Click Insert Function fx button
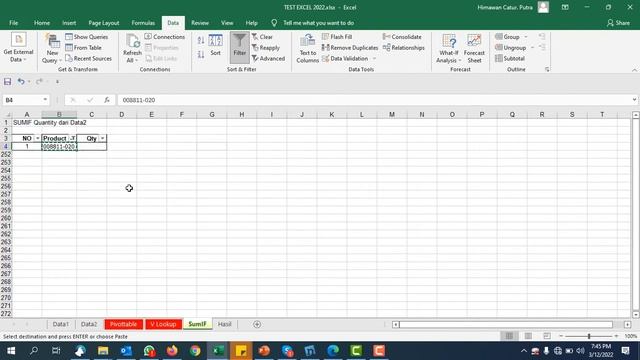 [107, 100]
